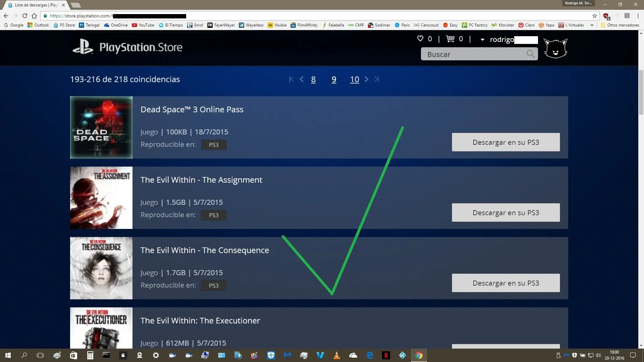The height and width of the screenshot is (362, 644).
Task: Download Dead Space 3 Online Pass to PS3
Action: point(505,142)
